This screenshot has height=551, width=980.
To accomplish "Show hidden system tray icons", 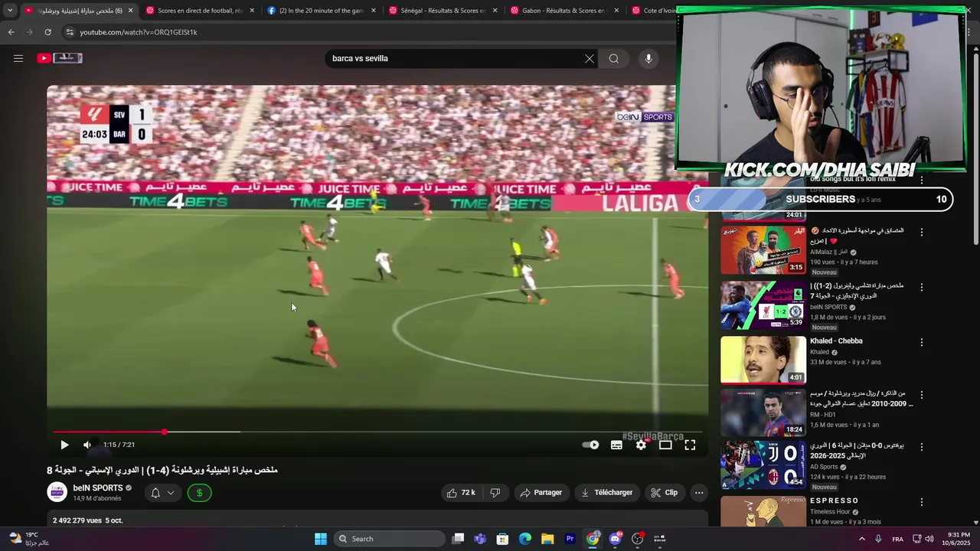I will point(861,539).
